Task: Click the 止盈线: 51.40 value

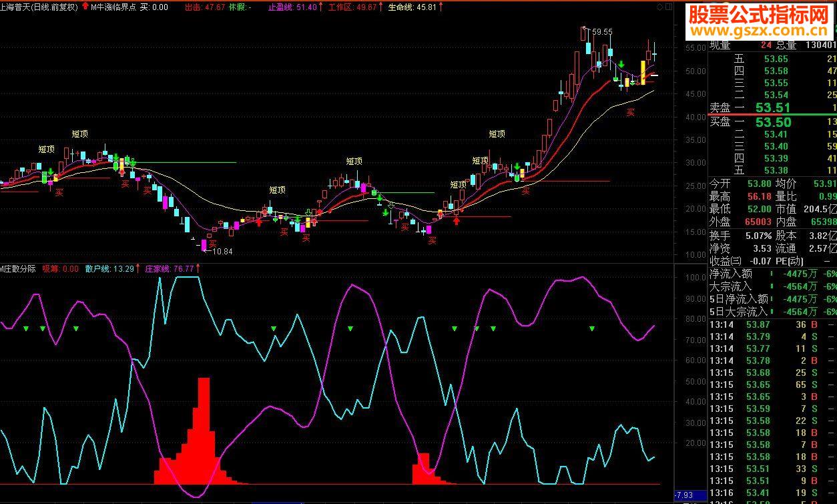Action: click(x=292, y=7)
